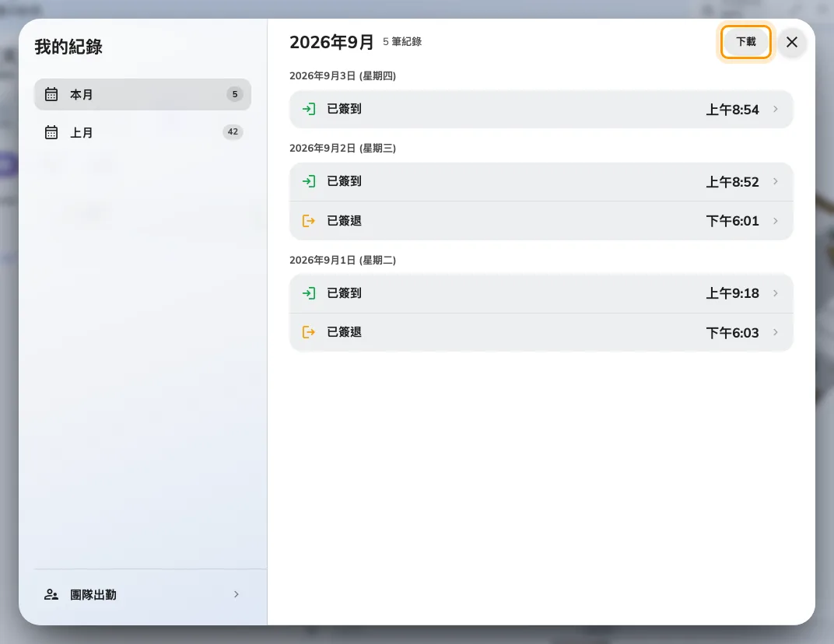Close the 我的紀錄 dialog
Image resolution: width=834 pixels, height=644 pixels.
coord(791,41)
